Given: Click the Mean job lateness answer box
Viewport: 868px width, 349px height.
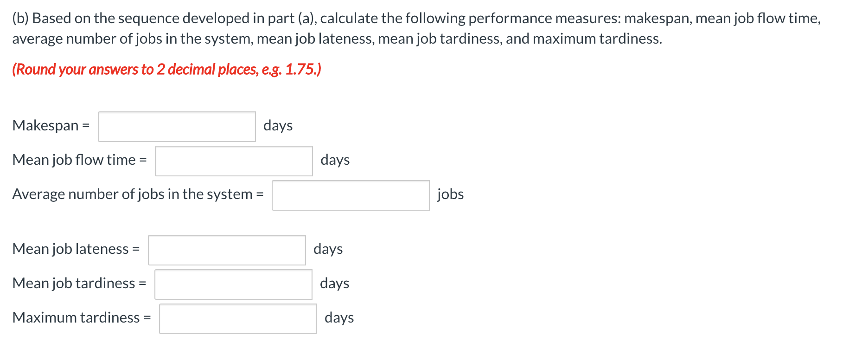Looking at the screenshot, I should (227, 250).
